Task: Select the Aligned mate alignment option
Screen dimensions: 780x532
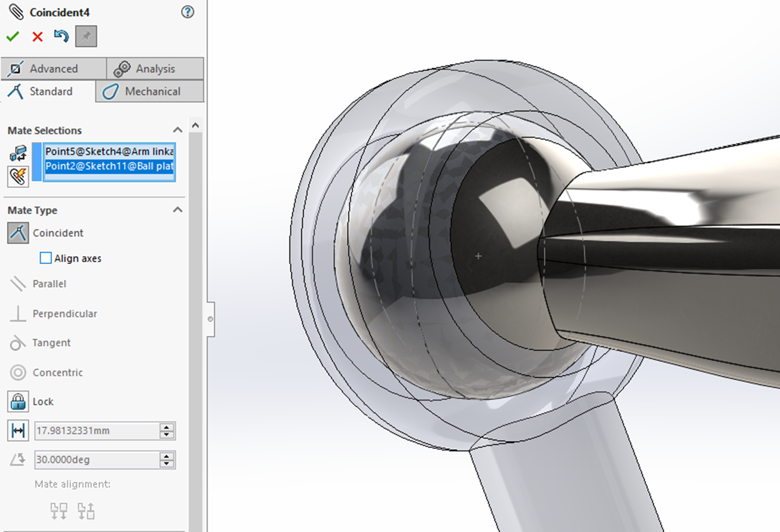Action: click(59, 510)
